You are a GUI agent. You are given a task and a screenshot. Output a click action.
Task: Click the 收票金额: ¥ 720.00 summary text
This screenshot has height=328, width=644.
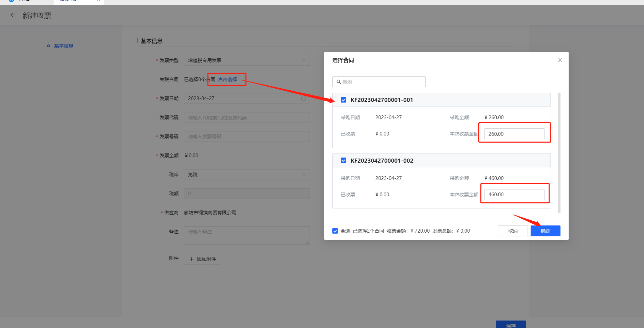[408, 231]
